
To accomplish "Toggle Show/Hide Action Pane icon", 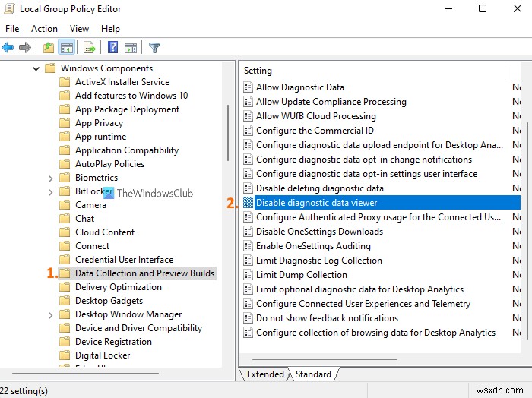I will point(131,47).
